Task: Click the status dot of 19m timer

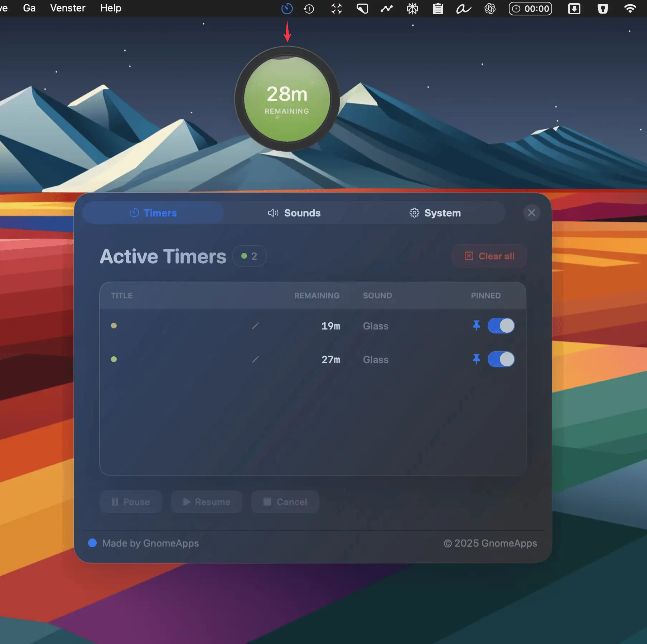Action: pyautogui.click(x=114, y=326)
